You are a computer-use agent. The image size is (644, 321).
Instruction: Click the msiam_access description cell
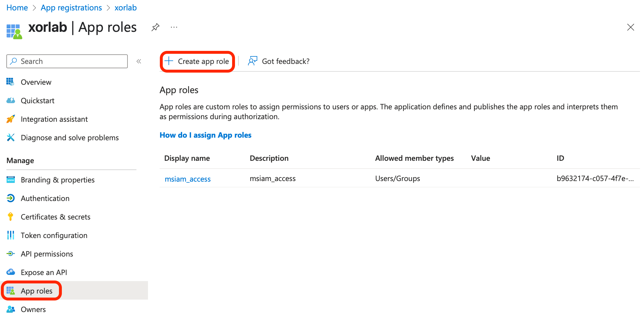click(x=273, y=178)
